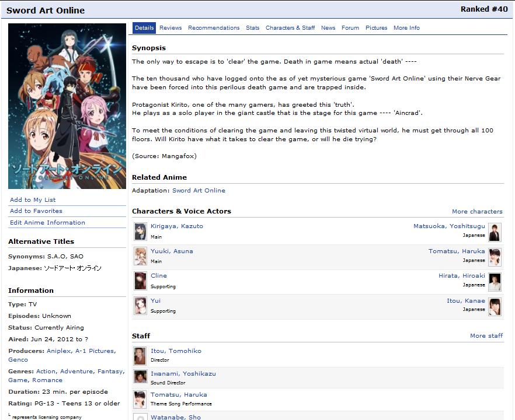This screenshot has width=515, height=420.
Task: Click Yui character thumbnail
Action: (140, 306)
